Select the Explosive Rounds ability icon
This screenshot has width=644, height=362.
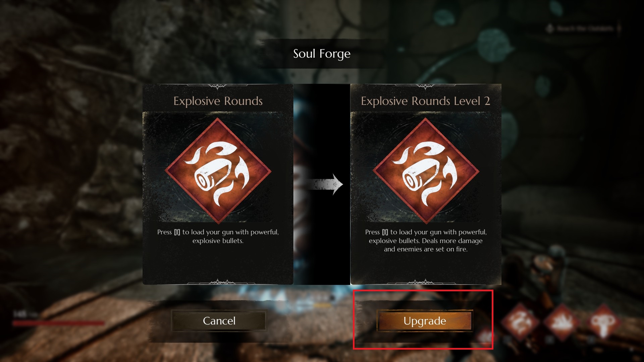coord(218,171)
